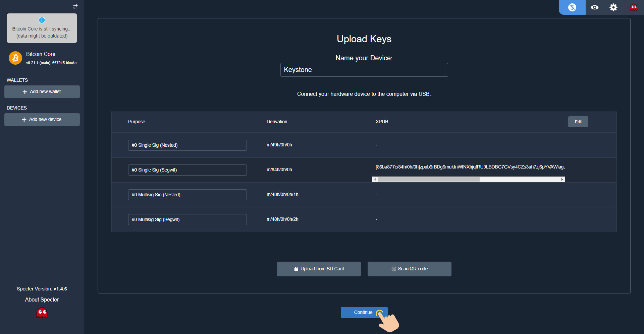Click the device name input field
This screenshot has height=334, width=644.
point(364,70)
